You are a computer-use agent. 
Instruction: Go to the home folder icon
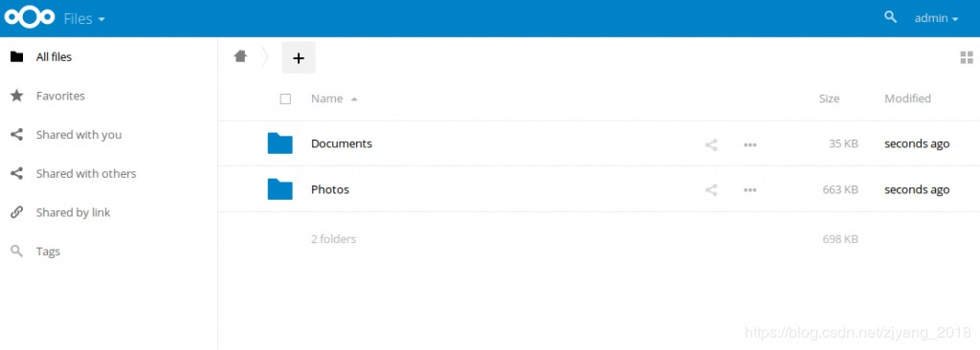(x=240, y=56)
